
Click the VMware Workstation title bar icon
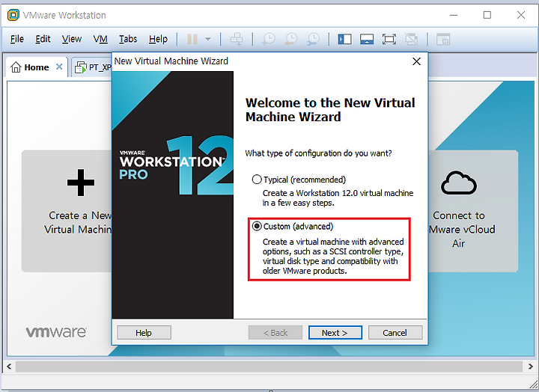pos(13,15)
